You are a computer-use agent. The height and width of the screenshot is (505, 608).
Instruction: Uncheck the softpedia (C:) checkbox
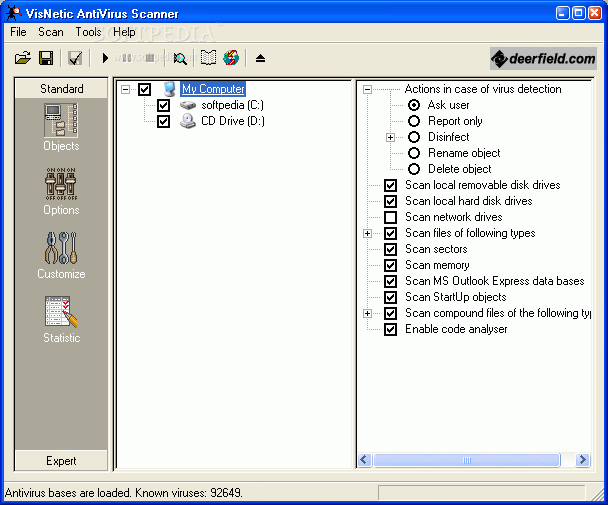(163, 105)
